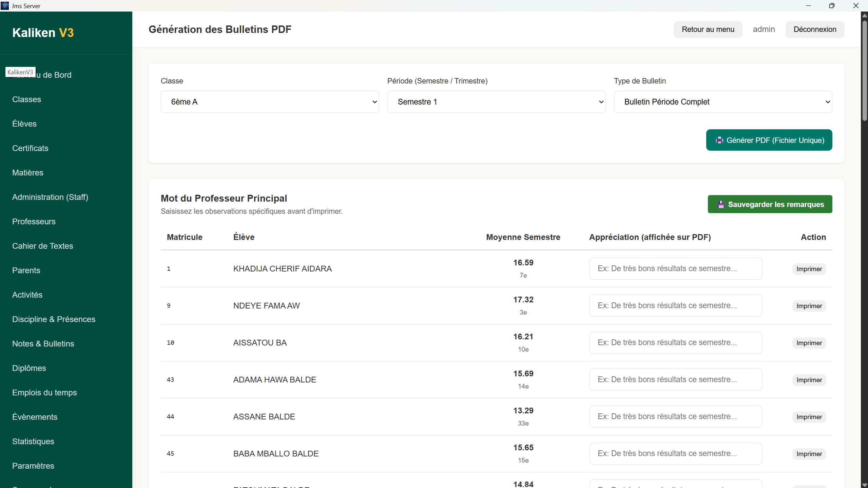Click the vertical scrollbar thumb
Screen dimensions: 868x488
coord(865,71)
